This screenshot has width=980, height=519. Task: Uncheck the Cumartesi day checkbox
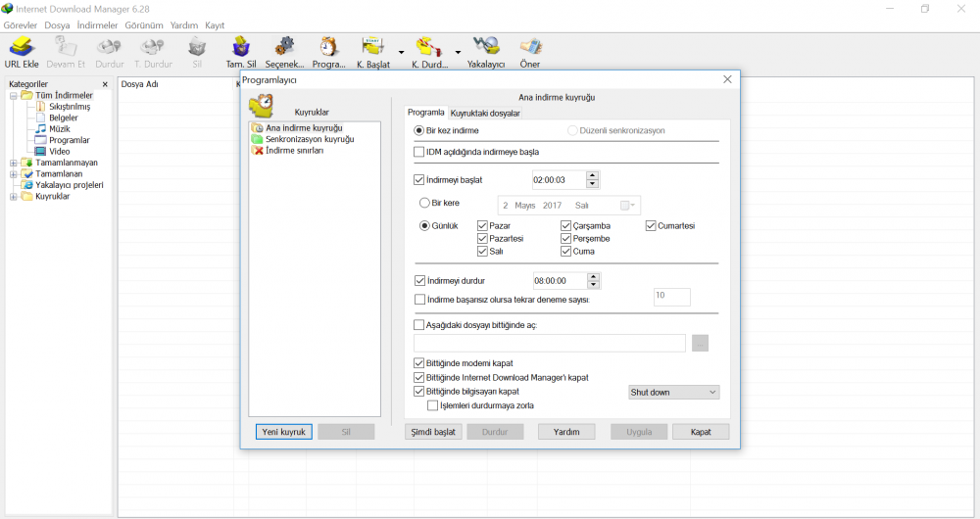(x=651, y=226)
